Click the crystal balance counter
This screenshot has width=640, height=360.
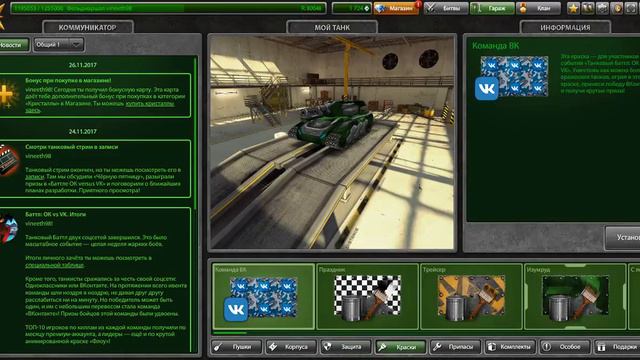click(351, 8)
